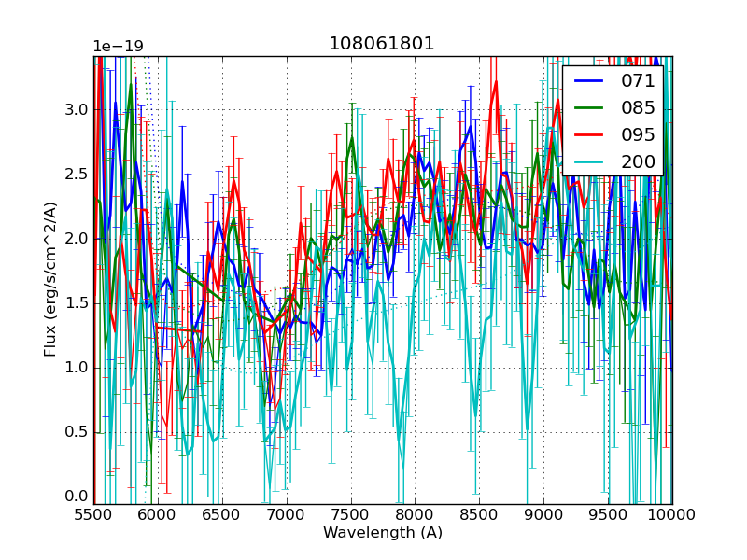Click the 3.0 y-axis tick label

tap(75, 110)
